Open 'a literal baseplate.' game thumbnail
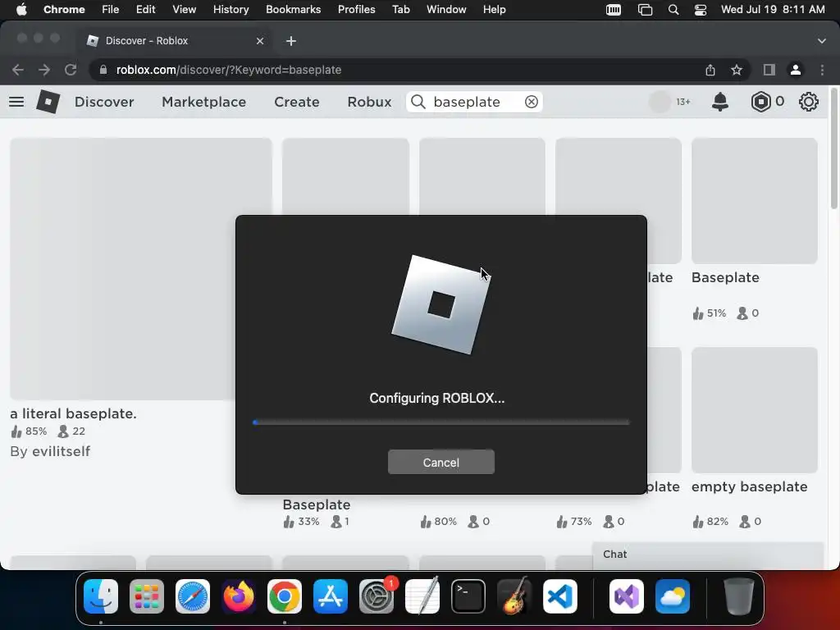This screenshot has height=630, width=840. (141, 269)
